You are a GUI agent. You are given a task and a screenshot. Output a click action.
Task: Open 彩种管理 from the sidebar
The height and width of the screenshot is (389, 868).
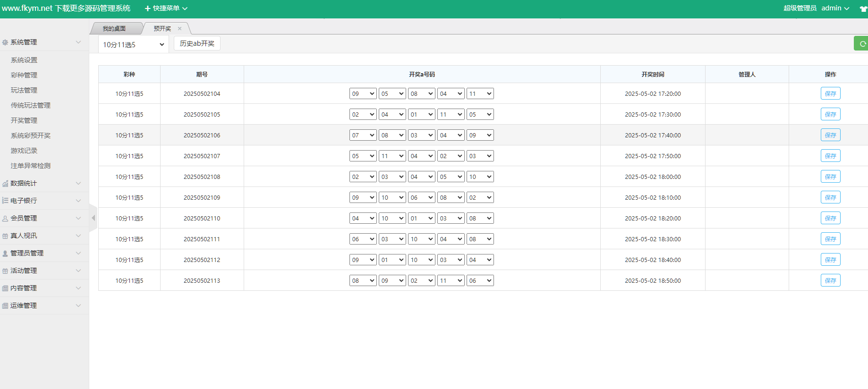click(x=24, y=75)
